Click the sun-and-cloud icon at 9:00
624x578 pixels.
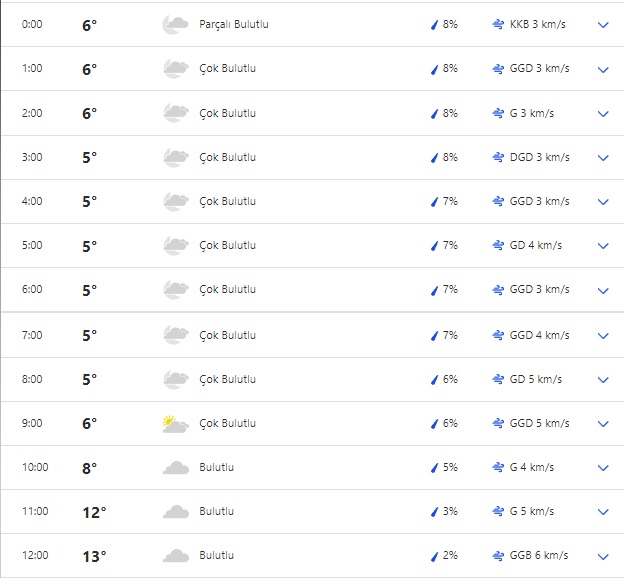(x=176, y=423)
